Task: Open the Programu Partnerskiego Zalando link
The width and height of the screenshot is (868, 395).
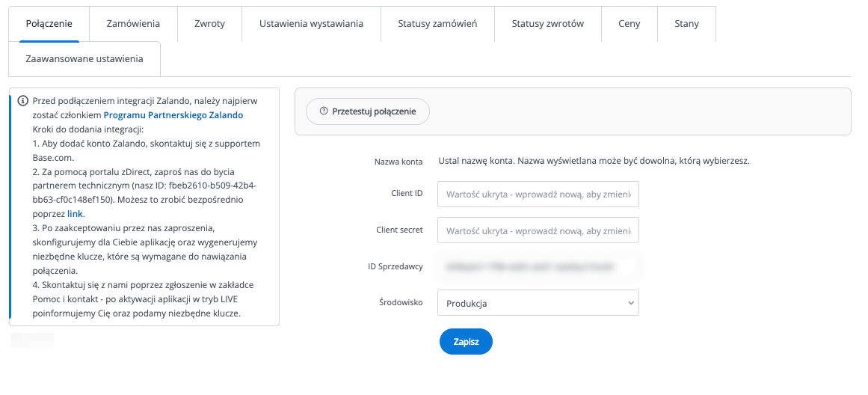Action: pyautogui.click(x=173, y=115)
